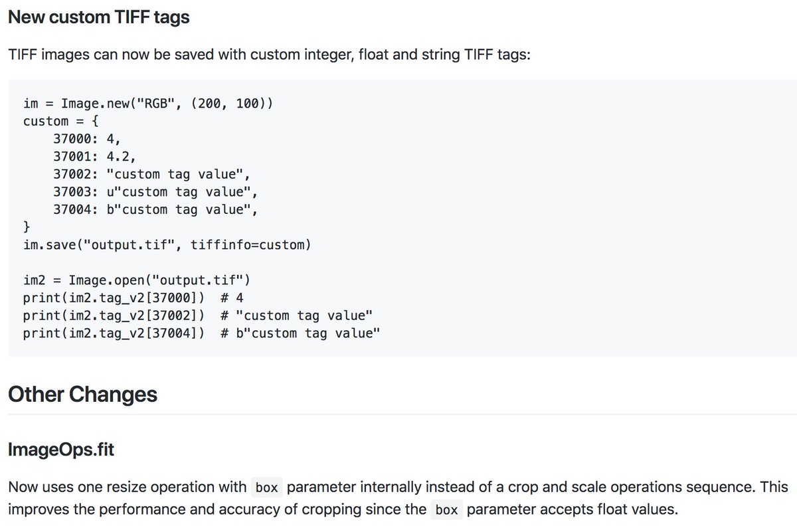This screenshot has width=797, height=532.
Task: Click the 37004 b"custom tag value" line
Action: click(155, 210)
